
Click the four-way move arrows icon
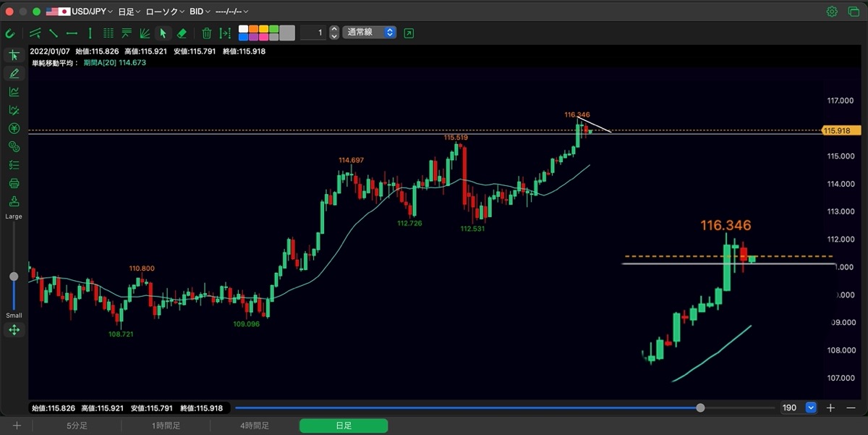click(14, 330)
